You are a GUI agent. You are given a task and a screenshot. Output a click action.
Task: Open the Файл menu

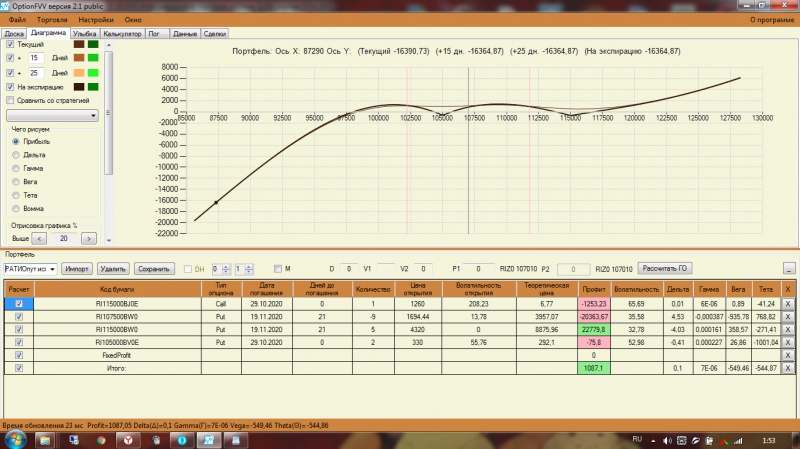click(17, 19)
